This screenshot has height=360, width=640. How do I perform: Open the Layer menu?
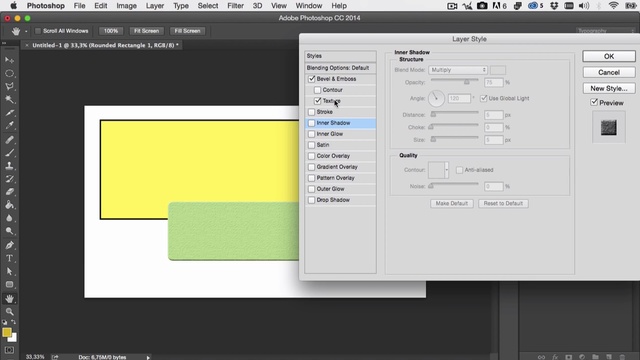tap(155, 6)
